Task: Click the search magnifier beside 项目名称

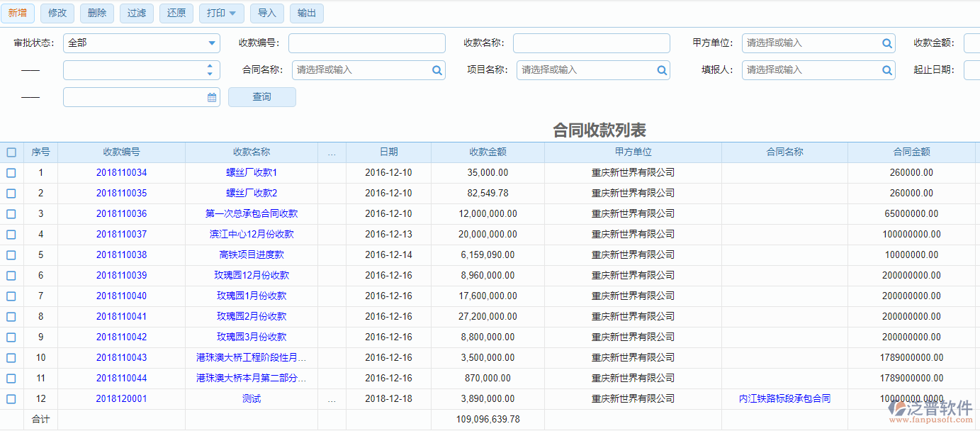Action: (661, 70)
